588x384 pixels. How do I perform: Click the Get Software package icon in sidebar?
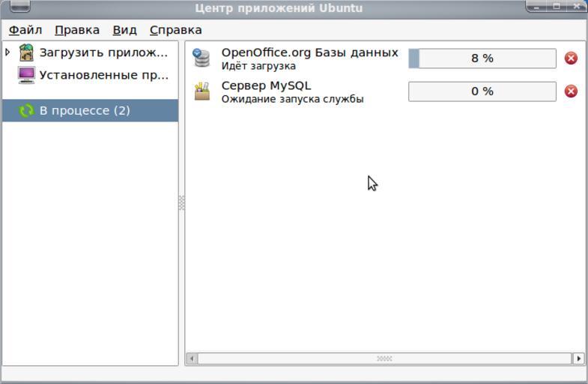coord(27,52)
